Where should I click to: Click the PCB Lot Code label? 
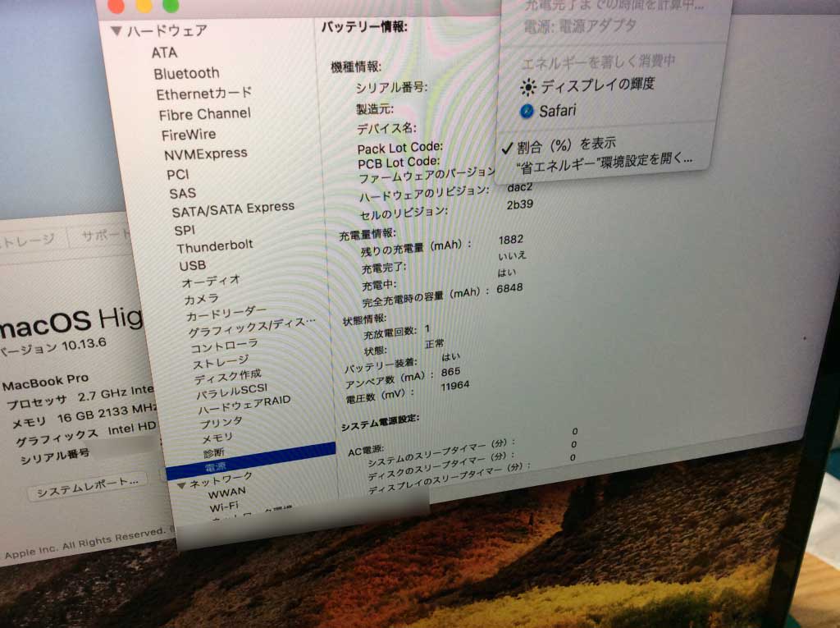pos(399,163)
